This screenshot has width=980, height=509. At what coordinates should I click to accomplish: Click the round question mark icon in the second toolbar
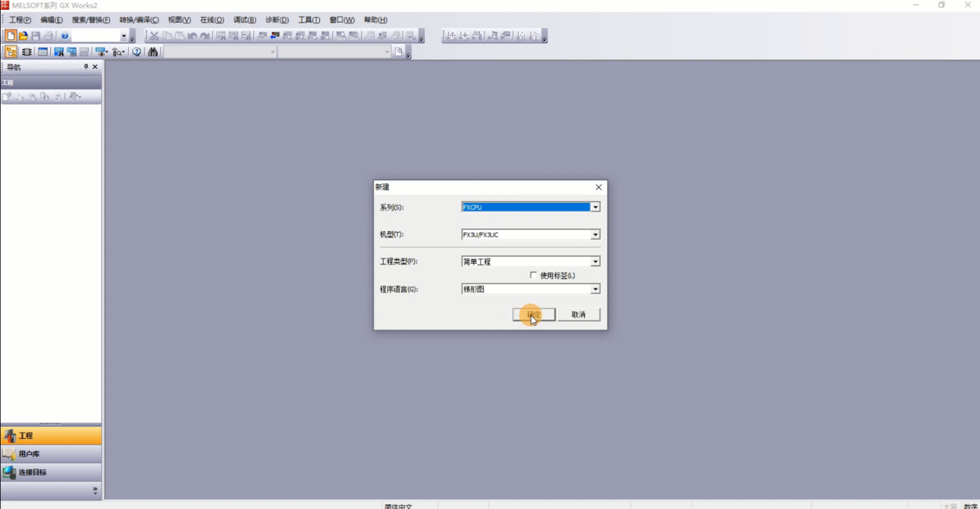coord(137,52)
